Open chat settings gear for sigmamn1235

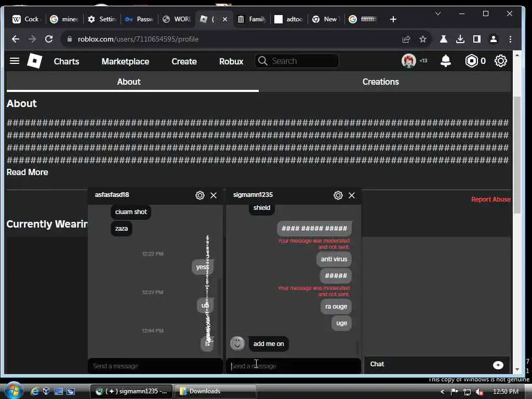point(338,195)
